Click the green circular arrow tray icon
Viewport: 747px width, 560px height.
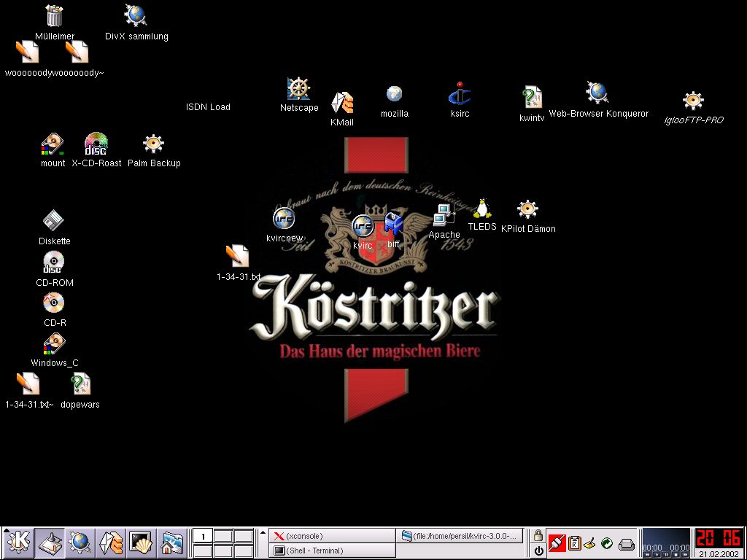606,543
